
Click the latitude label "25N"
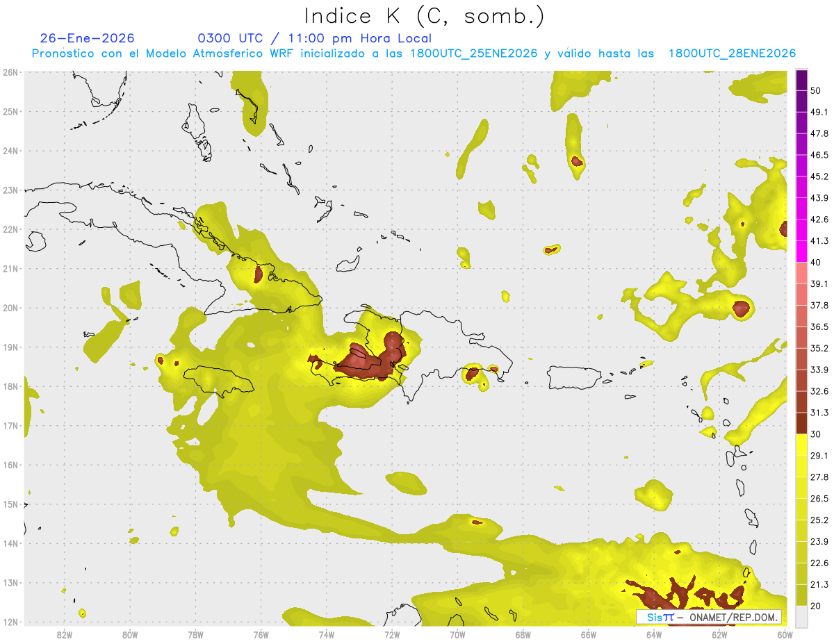[x=10, y=111]
